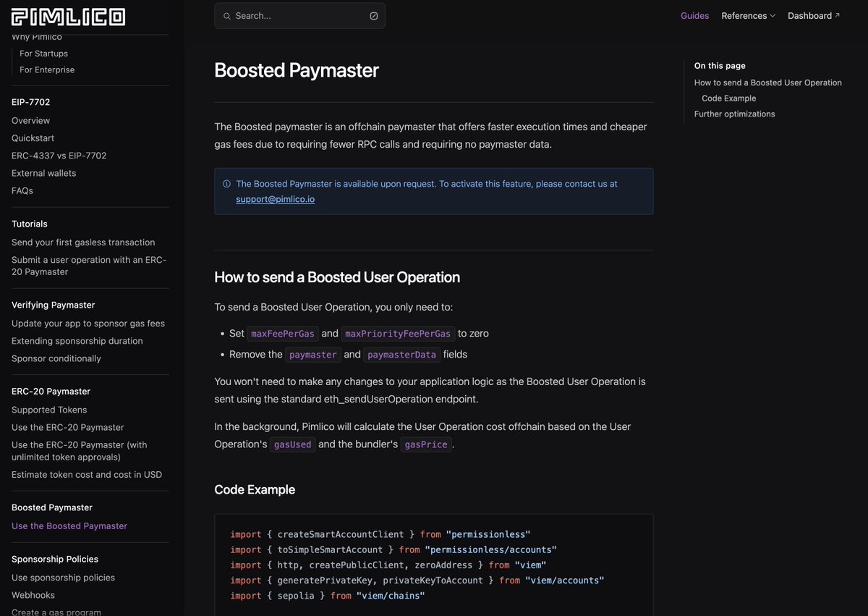Click the support@pimlico.io email link

pos(275,199)
